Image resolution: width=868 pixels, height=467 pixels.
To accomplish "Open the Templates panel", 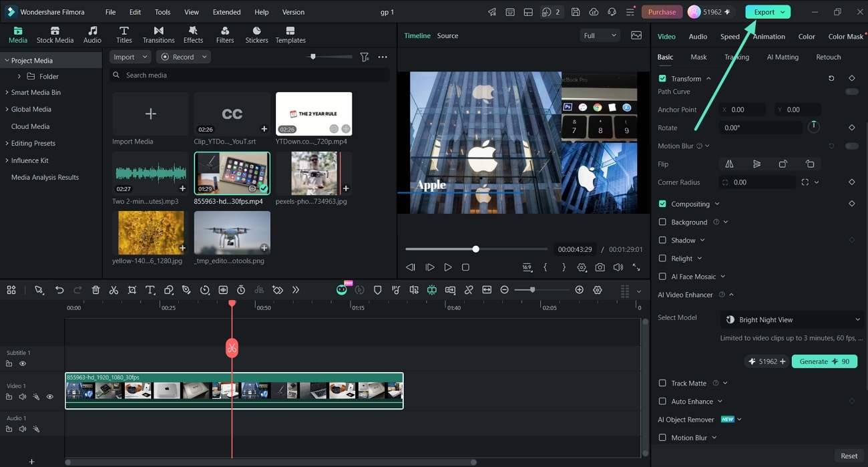I will click(290, 35).
